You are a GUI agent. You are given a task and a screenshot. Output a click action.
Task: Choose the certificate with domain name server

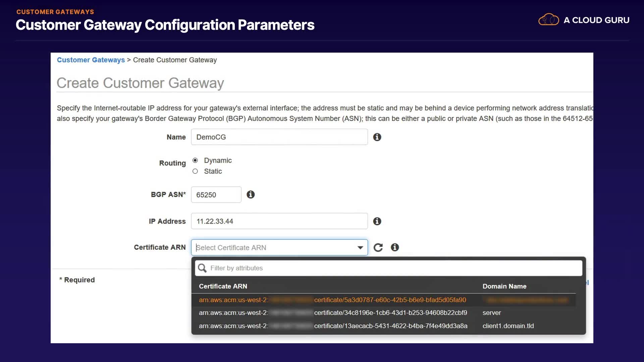[390, 313]
